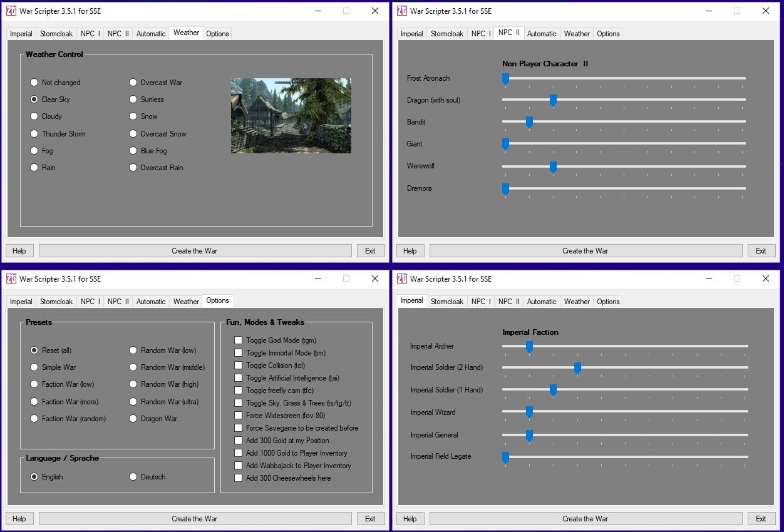Click the Imperial Soldier (2 Hand) slider handle
784x532 pixels.
pyautogui.click(x=577, y=368)
